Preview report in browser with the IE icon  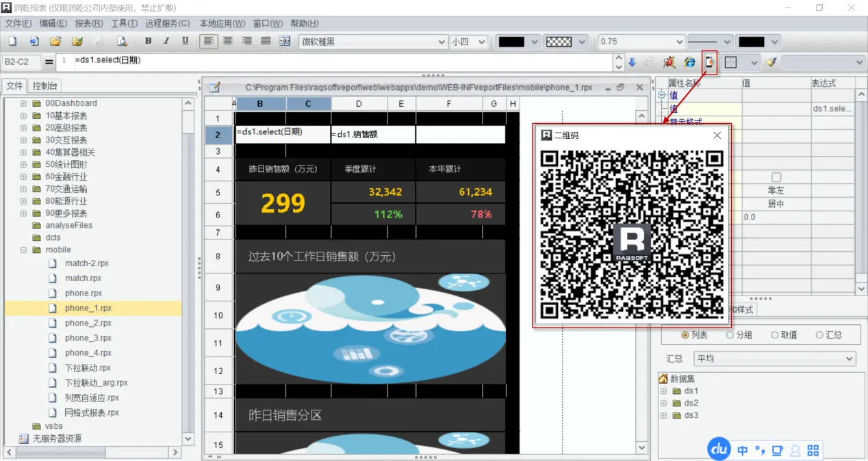click(x=690, y=62)
